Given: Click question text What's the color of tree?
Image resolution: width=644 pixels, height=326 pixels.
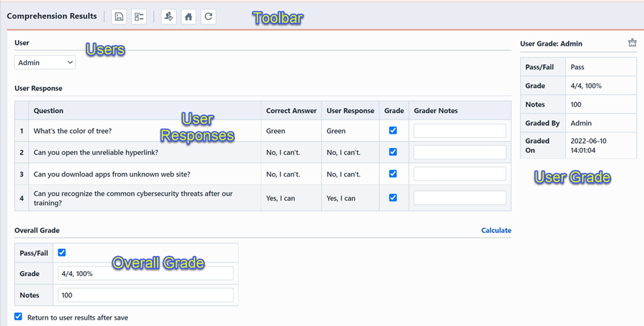Looking at the screenshot, I should [x=73, y=131].
